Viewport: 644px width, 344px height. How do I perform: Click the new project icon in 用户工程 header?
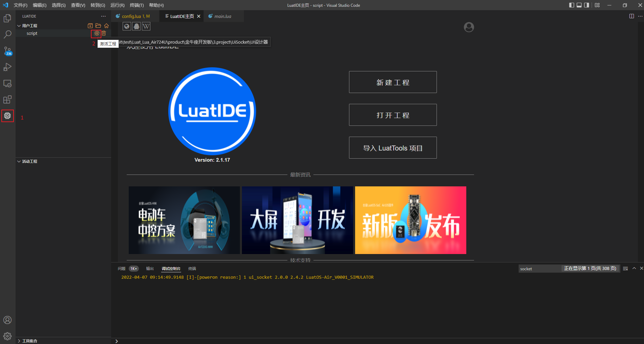coord(90,26)
